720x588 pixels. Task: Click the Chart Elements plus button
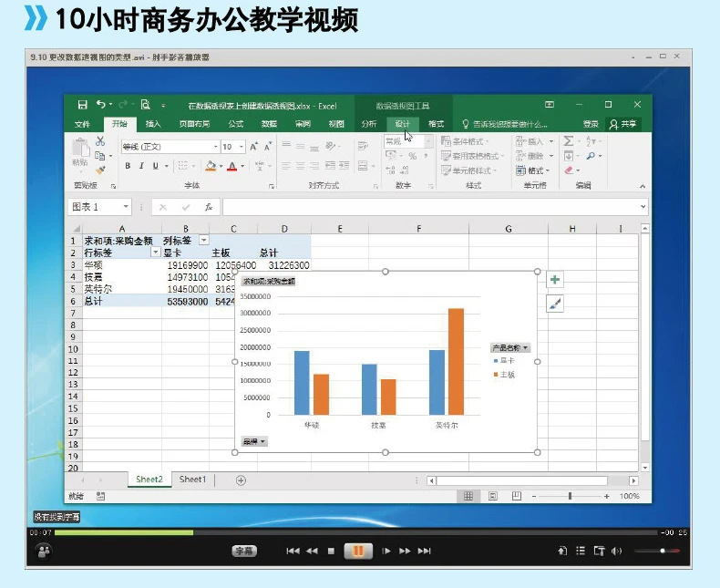coord(555,279)
